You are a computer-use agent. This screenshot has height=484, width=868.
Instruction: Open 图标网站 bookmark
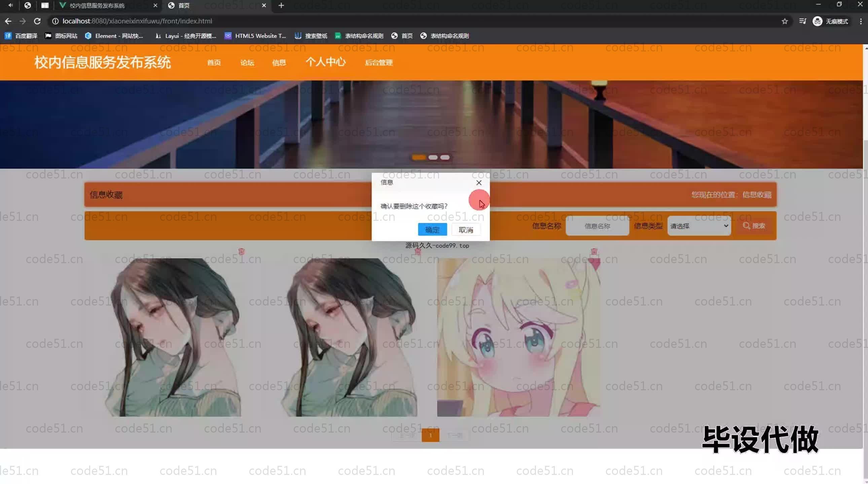point(61,36)
